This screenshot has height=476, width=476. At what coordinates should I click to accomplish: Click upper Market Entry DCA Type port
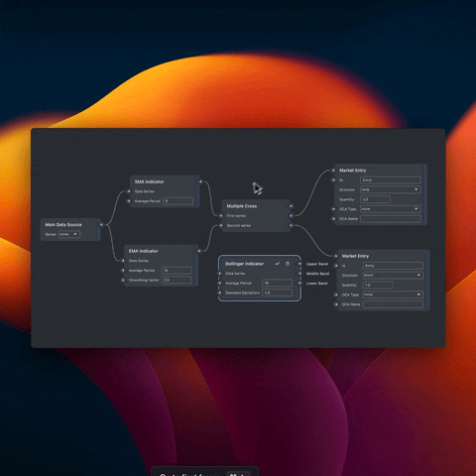(x=333, y=209)
